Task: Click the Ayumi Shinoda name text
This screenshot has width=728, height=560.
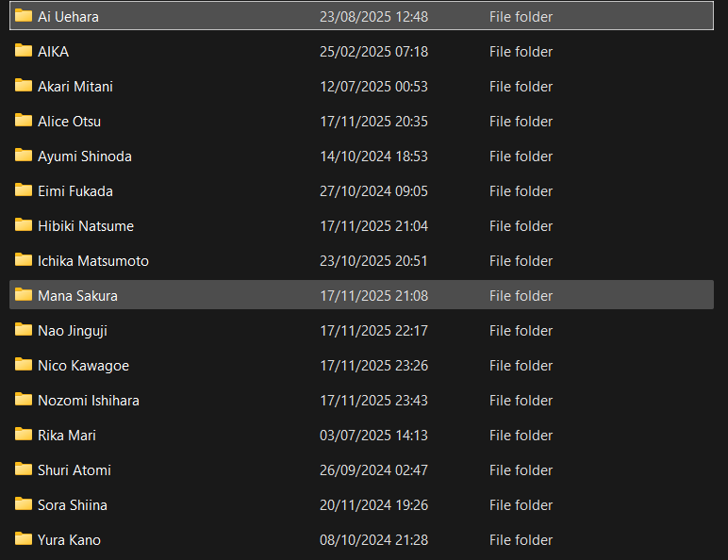Action: coord(85,156)
